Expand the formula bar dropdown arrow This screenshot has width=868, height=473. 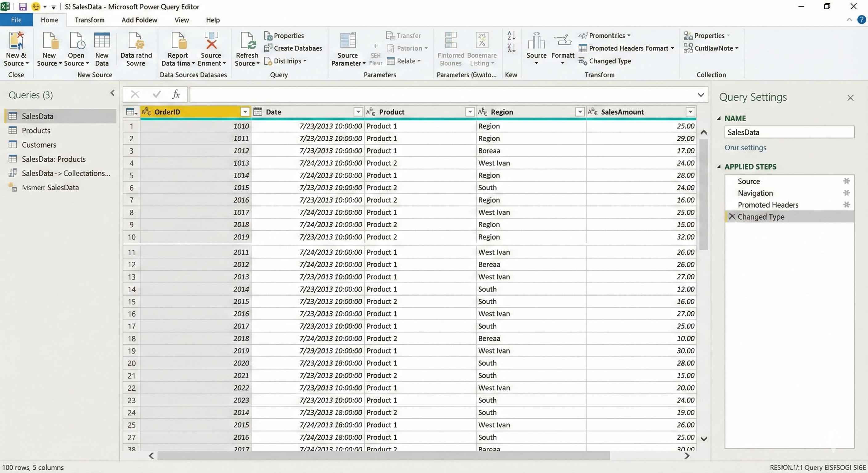point(702,95)
